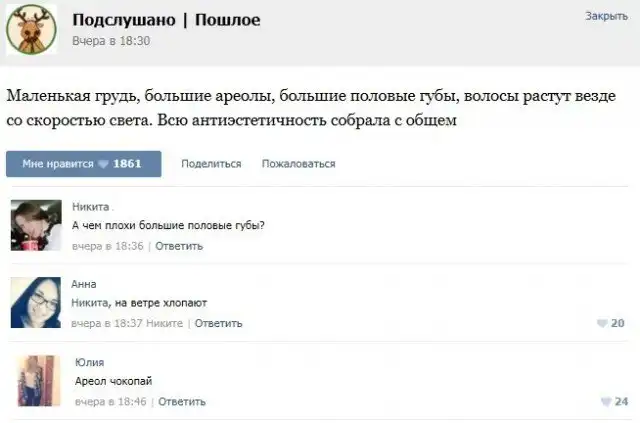640x423 pixels.
Task: Reply to Никита's comment via Ответить
Action: coord(179,245)
